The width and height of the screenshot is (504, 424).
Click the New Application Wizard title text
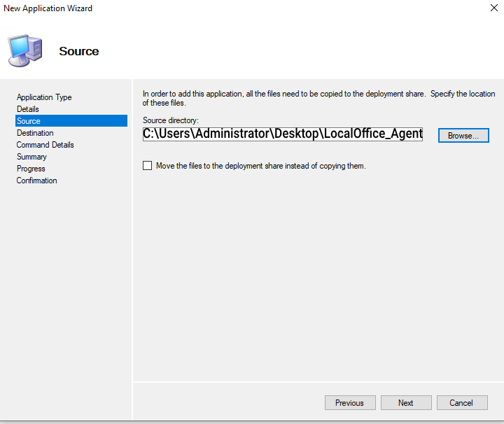[x=48, y=8]
